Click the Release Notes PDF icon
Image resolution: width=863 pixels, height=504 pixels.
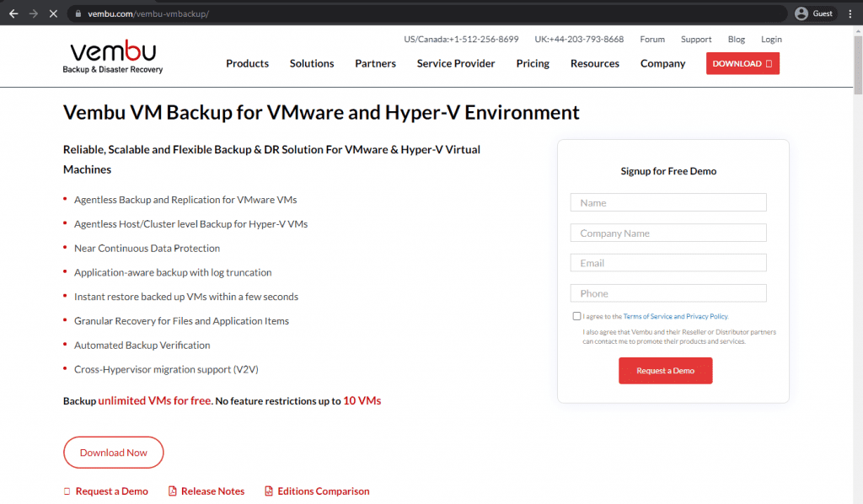click(172, 491)
